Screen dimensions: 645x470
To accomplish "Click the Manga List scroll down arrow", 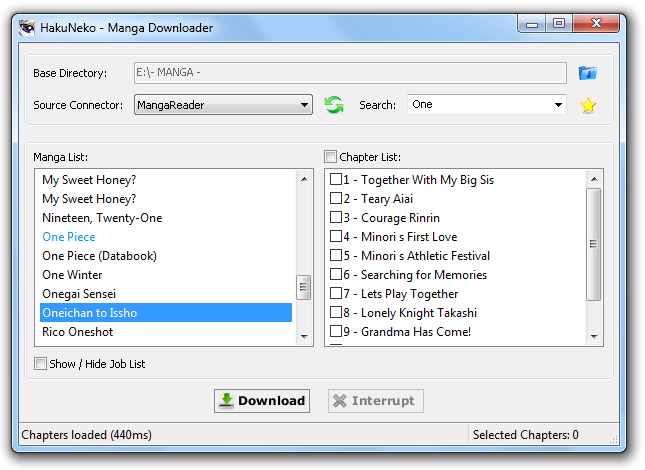I will [304, 336].
